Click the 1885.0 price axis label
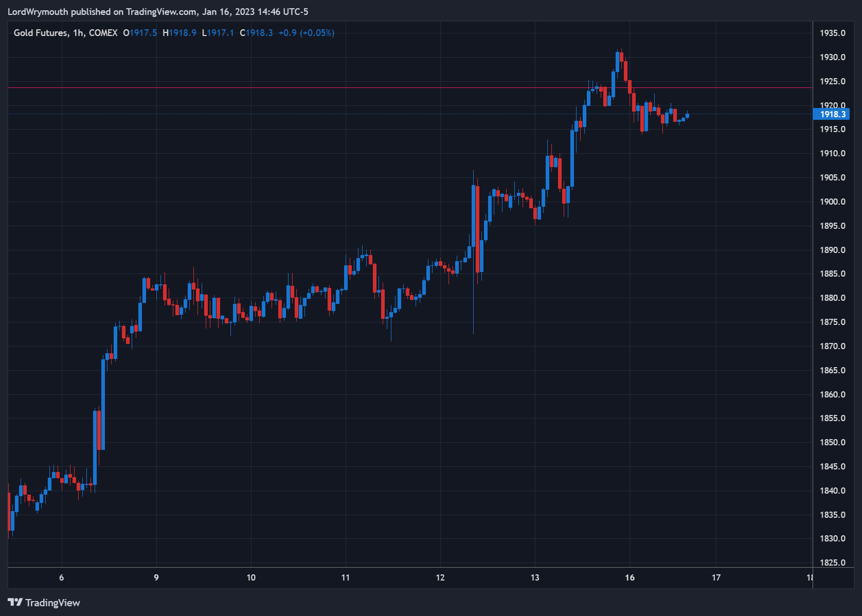The image size is (862, 616). click(x=833, y=274)
